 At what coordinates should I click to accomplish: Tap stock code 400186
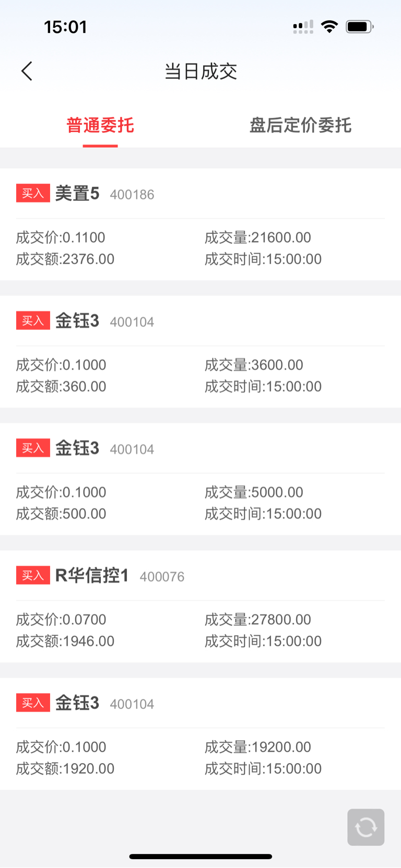tap(132, 195)
